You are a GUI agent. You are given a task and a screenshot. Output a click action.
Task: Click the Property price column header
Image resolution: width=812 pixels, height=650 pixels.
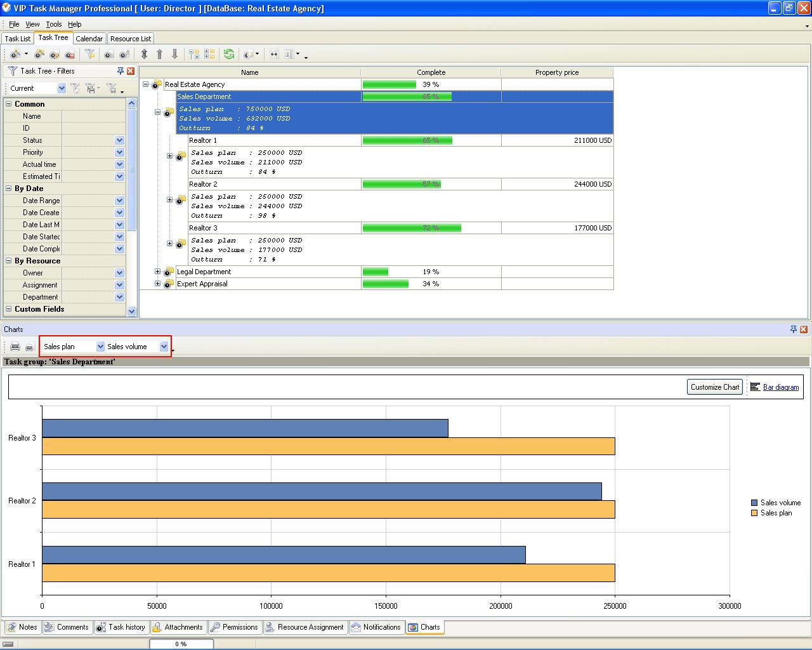click(557, 72)
